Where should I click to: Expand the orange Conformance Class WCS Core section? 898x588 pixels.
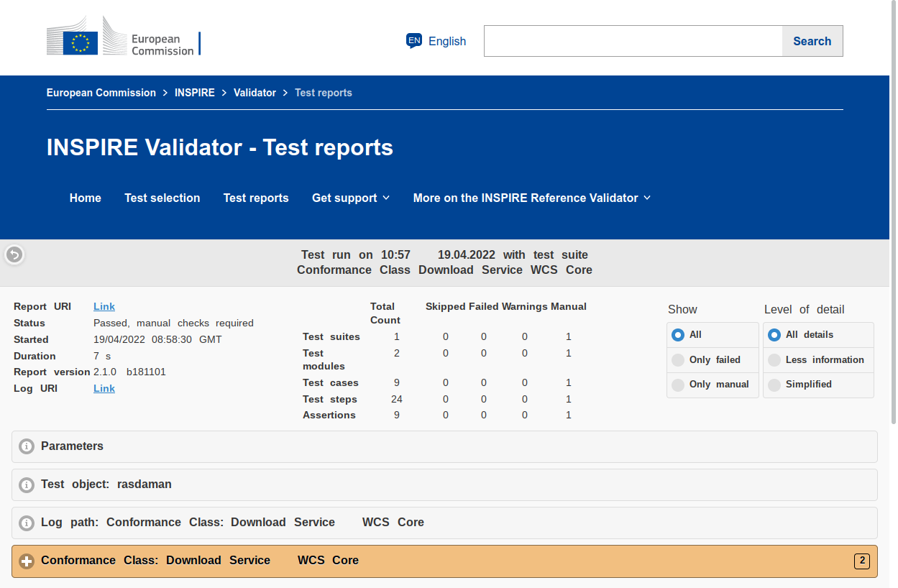[x=444, y=561]
